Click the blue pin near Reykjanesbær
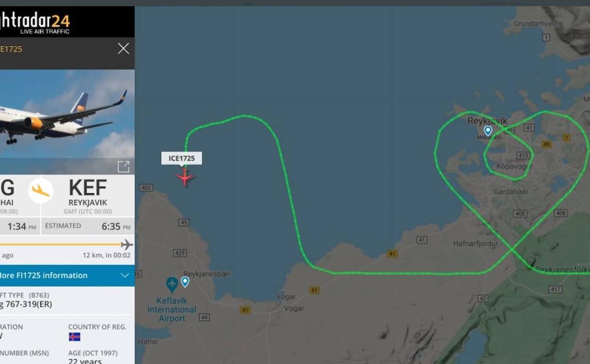Screen dimensions: 590x364 pos(185,282)
